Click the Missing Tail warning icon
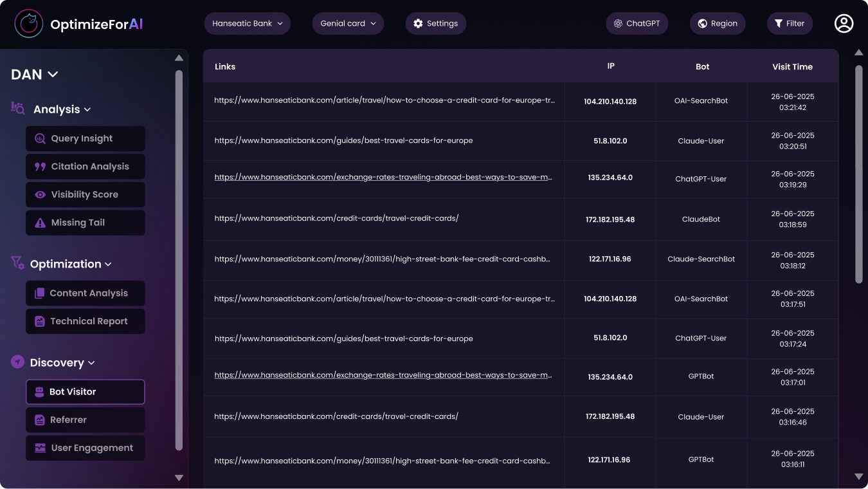Viewport: 868px width, 489px height. [x=40, y=223]
